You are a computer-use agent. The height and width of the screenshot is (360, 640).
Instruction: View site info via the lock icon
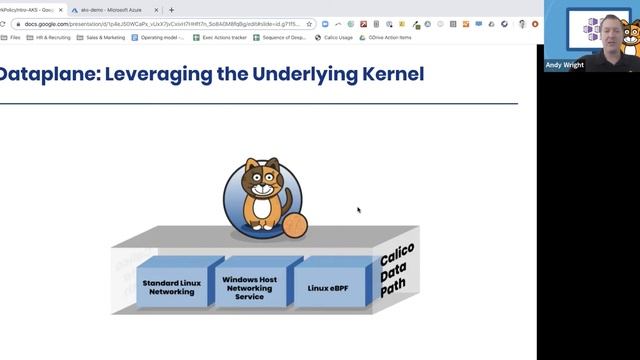[18, 24]
